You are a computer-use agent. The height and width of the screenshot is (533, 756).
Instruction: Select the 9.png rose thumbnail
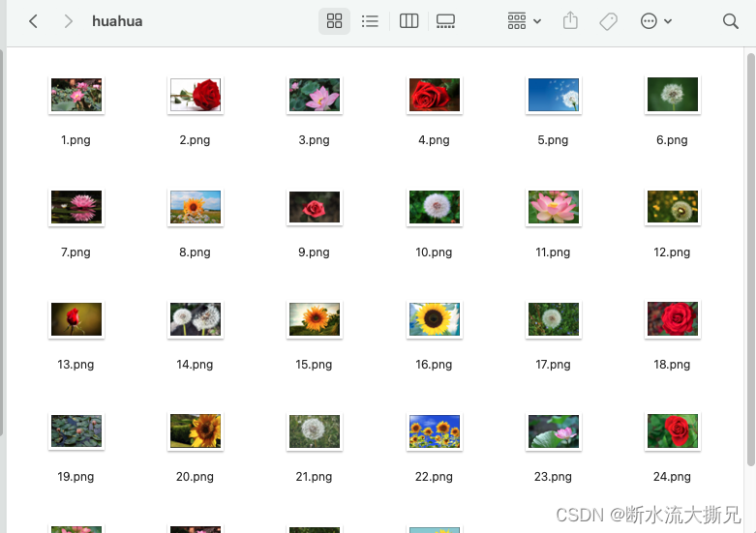pos(315,207)
